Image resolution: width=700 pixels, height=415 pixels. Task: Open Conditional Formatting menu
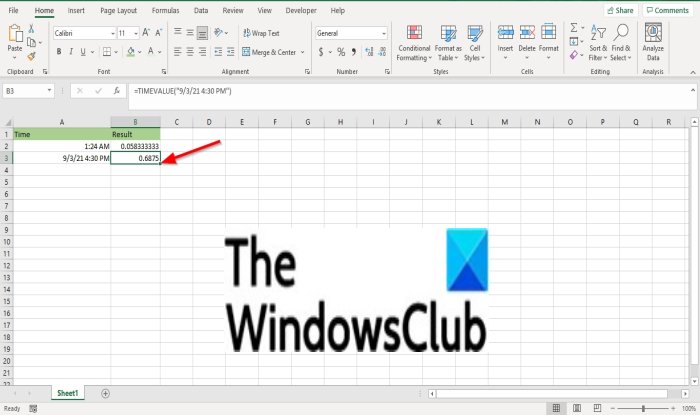(x=414, y=43)
